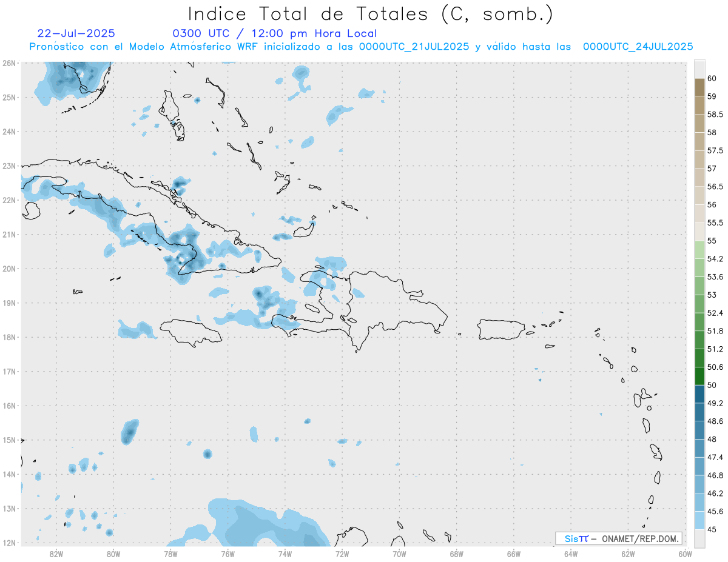Click the longitude axis label '62W'
The image size is (728, 562).
point(628,554)
